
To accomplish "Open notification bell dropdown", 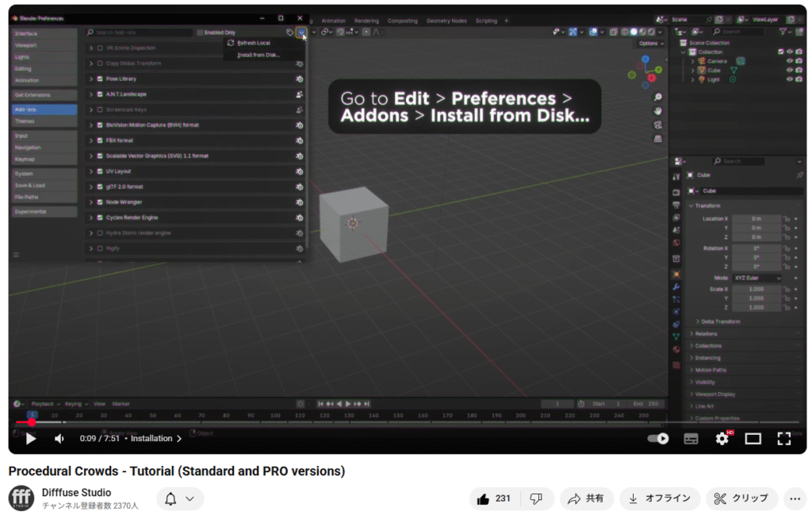I will [179, 498].
